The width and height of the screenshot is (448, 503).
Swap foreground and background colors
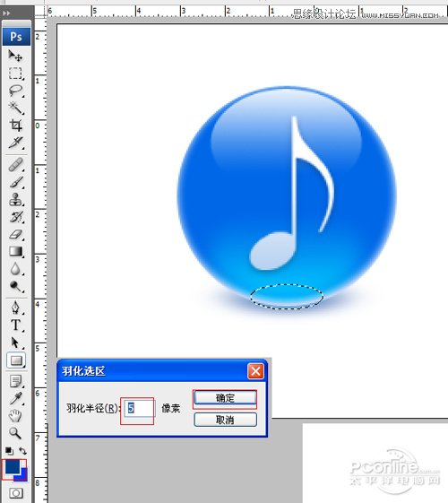click(22, 451)
